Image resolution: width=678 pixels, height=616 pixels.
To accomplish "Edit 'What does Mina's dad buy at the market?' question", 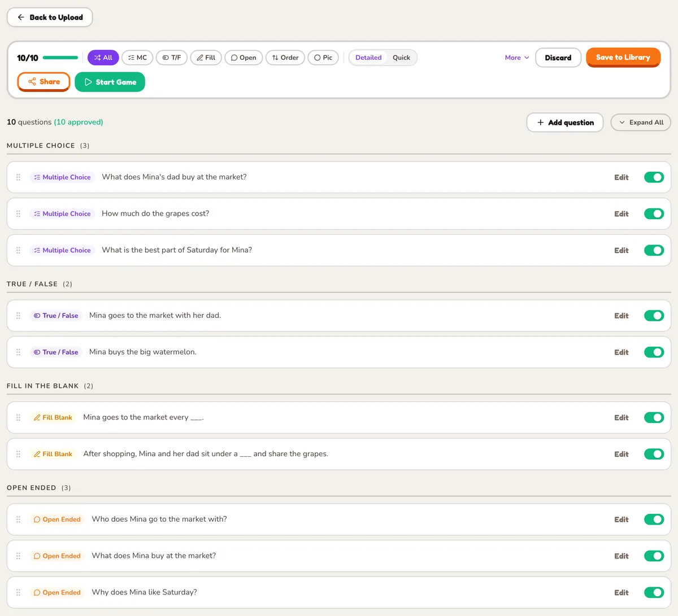I will (x=621, y=177).
